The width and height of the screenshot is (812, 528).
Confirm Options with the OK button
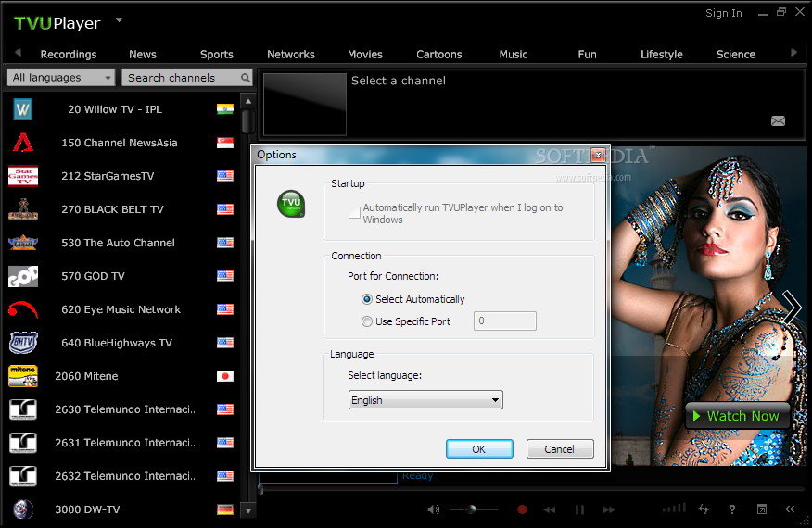click(x=479, y=449)
